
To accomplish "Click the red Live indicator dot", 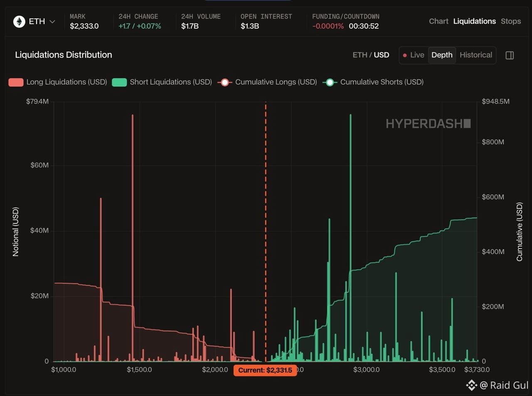I will 405,55.
